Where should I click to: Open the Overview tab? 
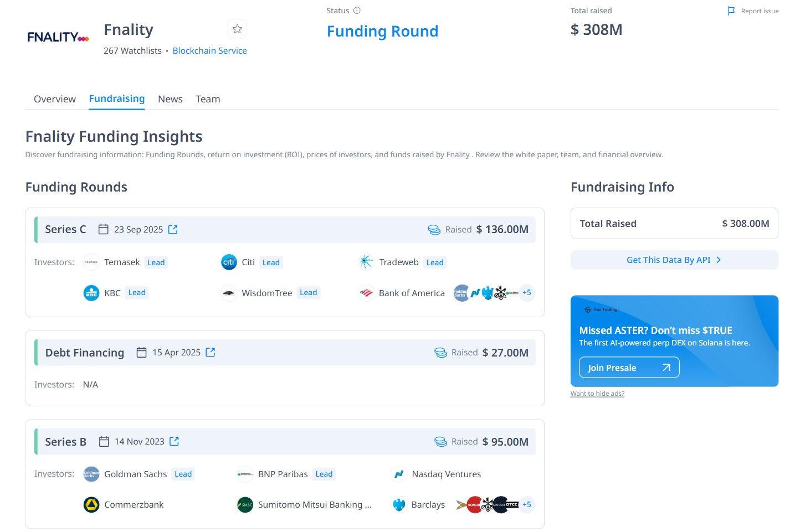[x=55, y=99]
